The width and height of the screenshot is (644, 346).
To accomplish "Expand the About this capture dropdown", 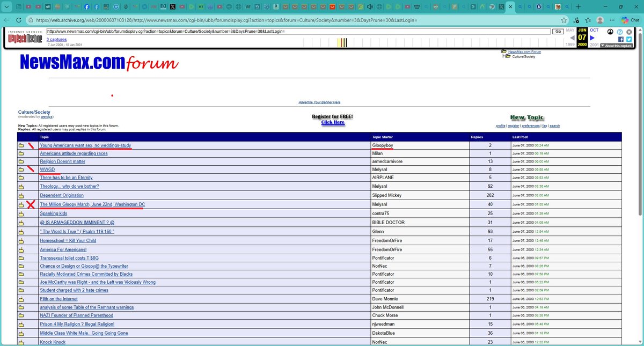I will 616,46.
